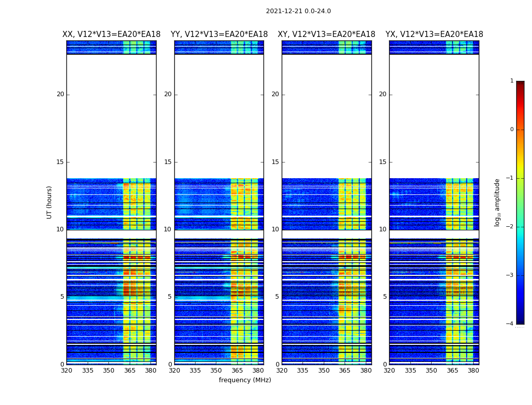Screen dimensions: 532x405
Task: Click the UT (hours) y-axis label
Action: 50,202
